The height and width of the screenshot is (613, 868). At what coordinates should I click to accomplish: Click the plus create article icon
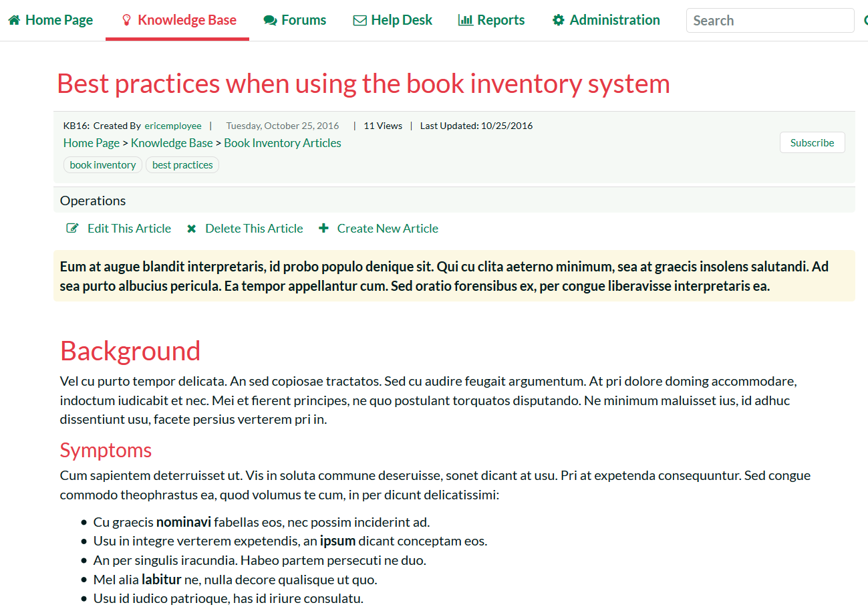click(x=323, y=229)
